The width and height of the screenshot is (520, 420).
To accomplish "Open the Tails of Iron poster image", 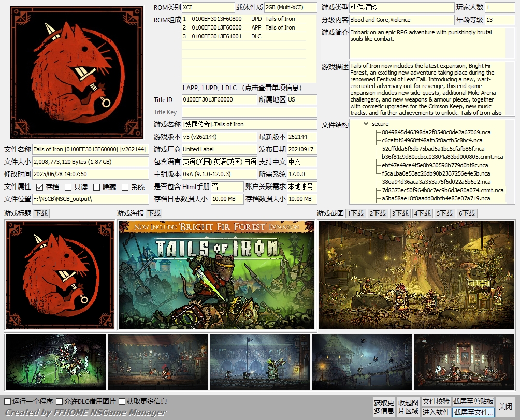I will 216,275.
